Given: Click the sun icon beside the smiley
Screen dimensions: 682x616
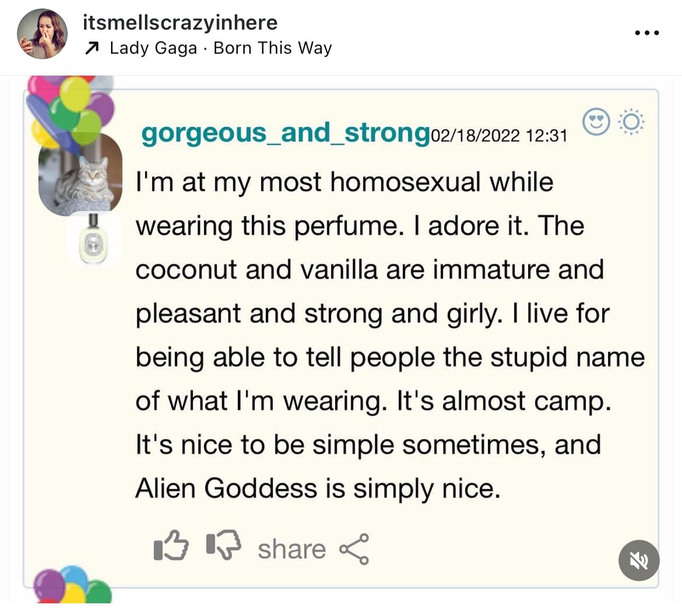Looking at the screenshot, I should tap(631, 122).
